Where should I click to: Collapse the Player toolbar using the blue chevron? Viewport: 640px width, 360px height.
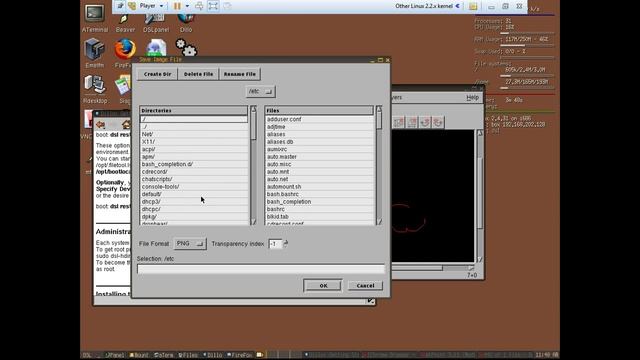pos(458,6)
